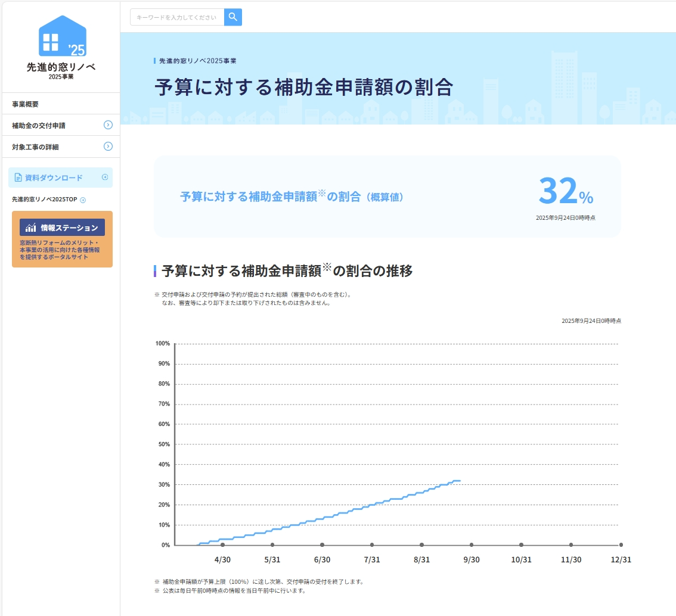Viewport: 676px width, 616px height.
Task: Open the 先進的窓リノベ2025TOP link text
Action: pos(45,200)
